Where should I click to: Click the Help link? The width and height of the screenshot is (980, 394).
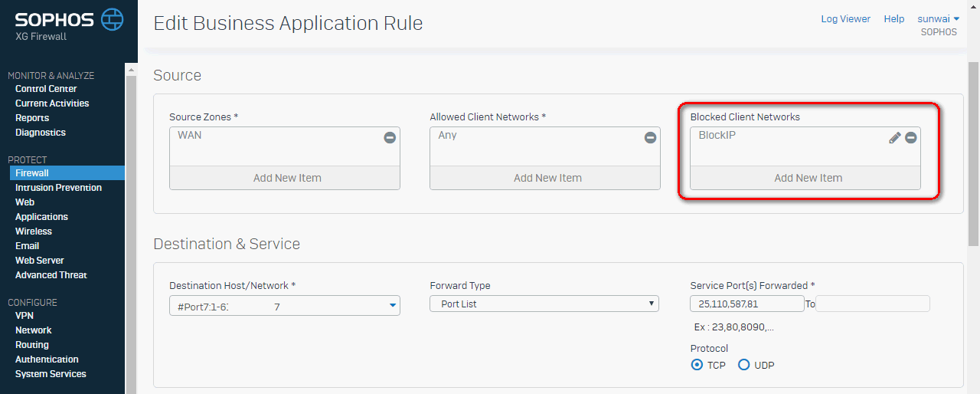[x=894, y=19]
